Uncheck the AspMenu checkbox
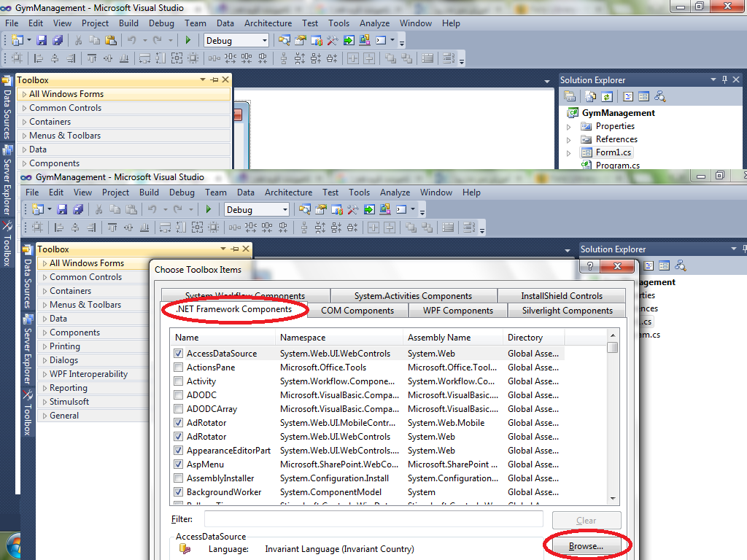 178,464
